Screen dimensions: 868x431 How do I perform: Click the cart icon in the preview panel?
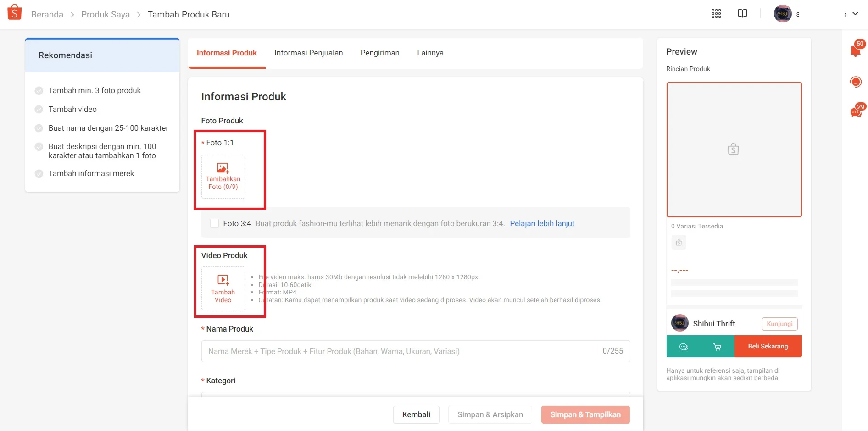pyautogui.click(x=718, y=347)
